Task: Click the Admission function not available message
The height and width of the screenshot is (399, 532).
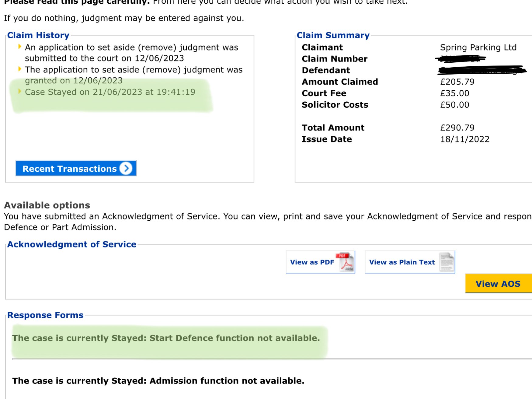Action: (x=158, y=381)
